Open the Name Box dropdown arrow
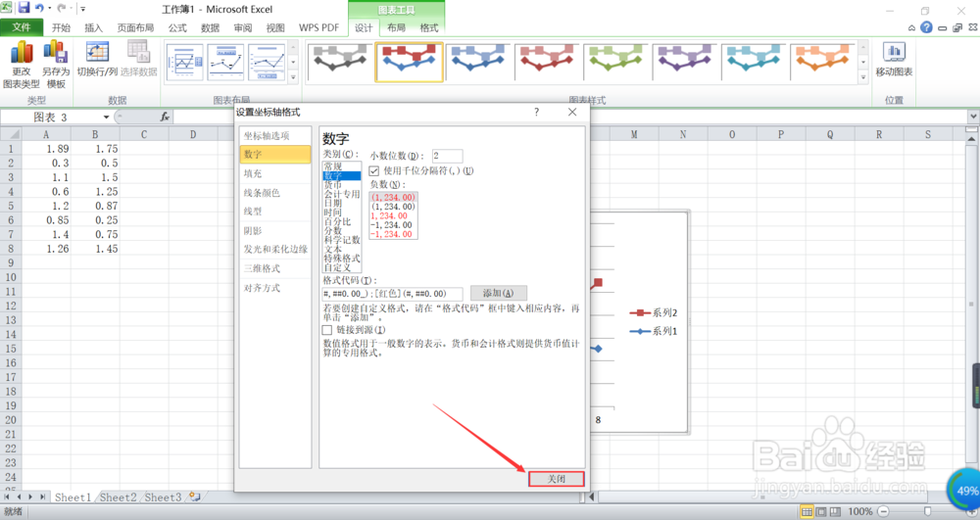This screenshot has height=520, width=980. (x=106, y=117)
